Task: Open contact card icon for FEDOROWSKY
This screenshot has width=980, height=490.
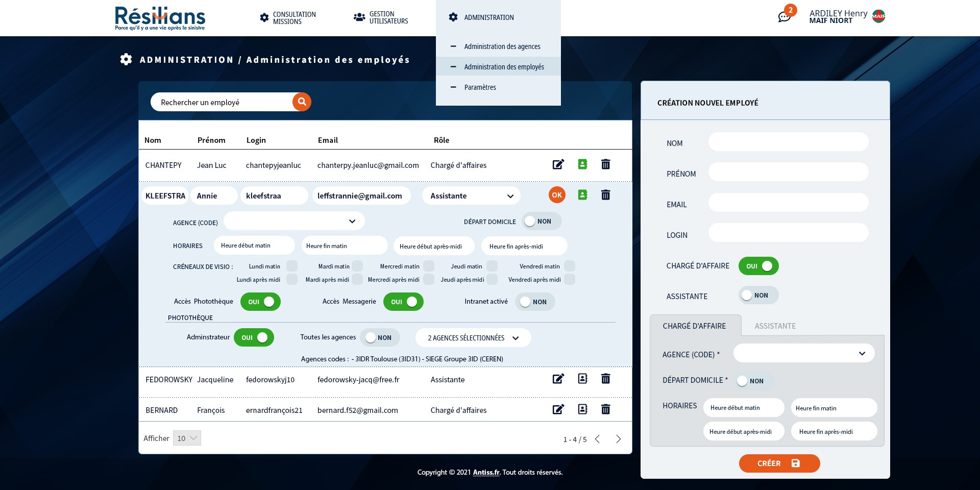Action: coord(582,379)
